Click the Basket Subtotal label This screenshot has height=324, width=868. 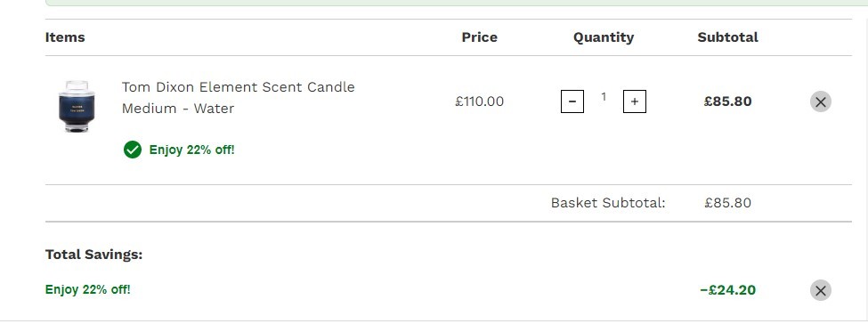pyautogui.click(x=608, y=203)
